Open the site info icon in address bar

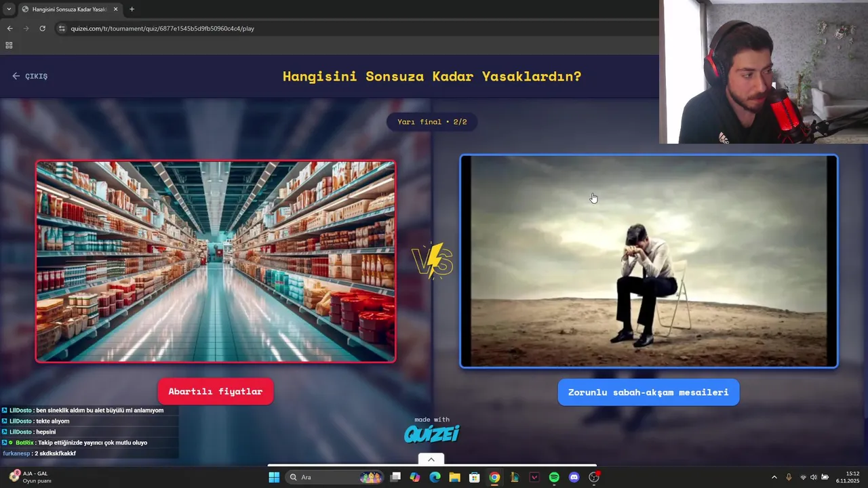(62, 28)
